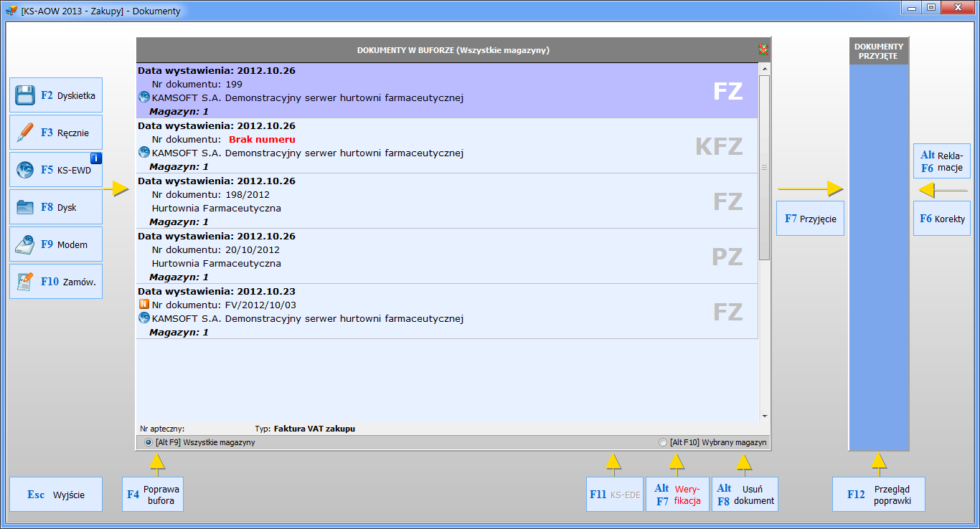Screen dimensions: 980x529
Task: Open the F10 Zamów. order icon
Action: pos(26,282)
